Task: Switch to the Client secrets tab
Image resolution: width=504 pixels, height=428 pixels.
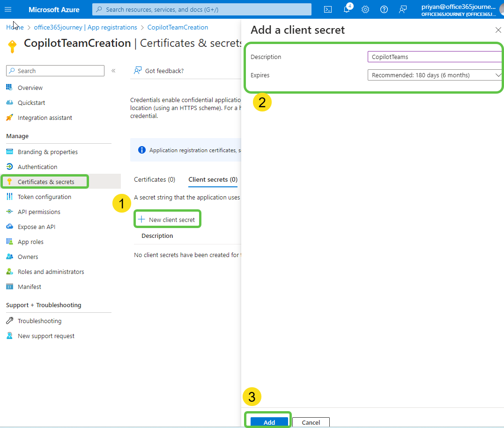Action: (x=213, y=179)
